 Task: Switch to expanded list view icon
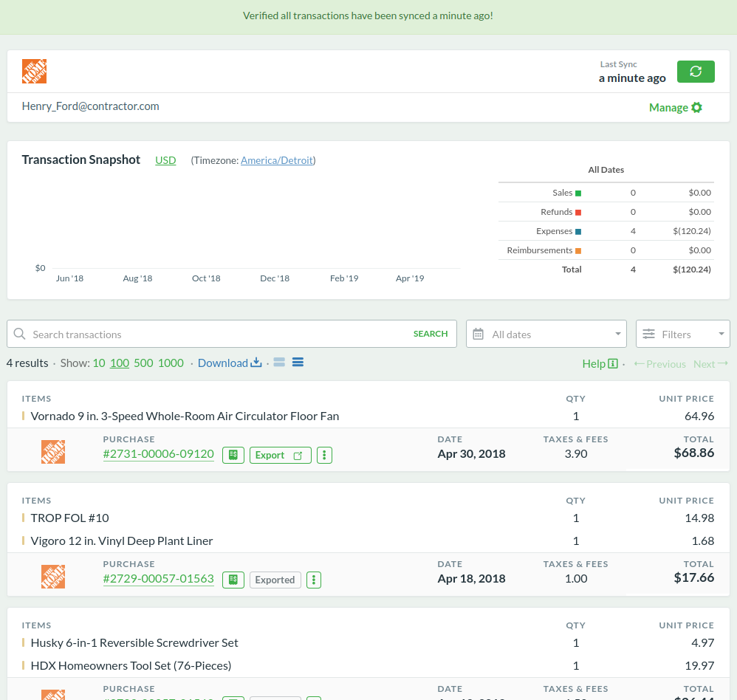pos(298,363)
